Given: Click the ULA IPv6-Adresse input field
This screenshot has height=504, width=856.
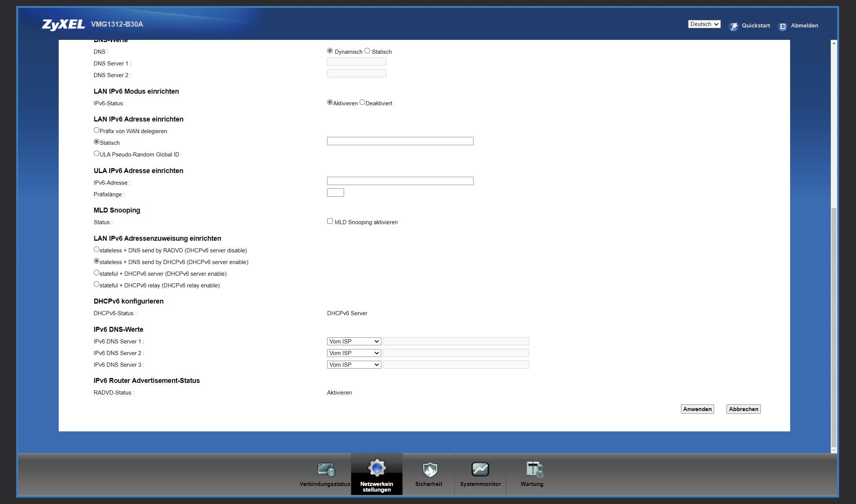Looking at the screenshot, I should (x=400, y=181).
